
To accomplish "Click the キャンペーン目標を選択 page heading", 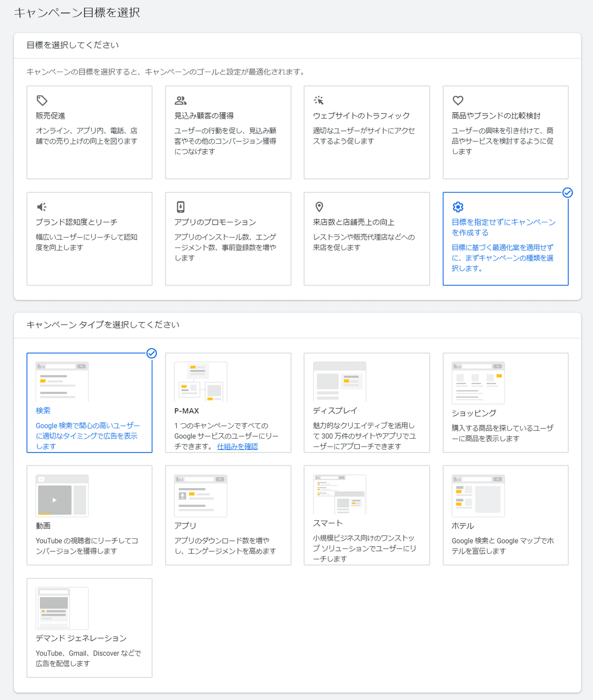I will point(77,12).
